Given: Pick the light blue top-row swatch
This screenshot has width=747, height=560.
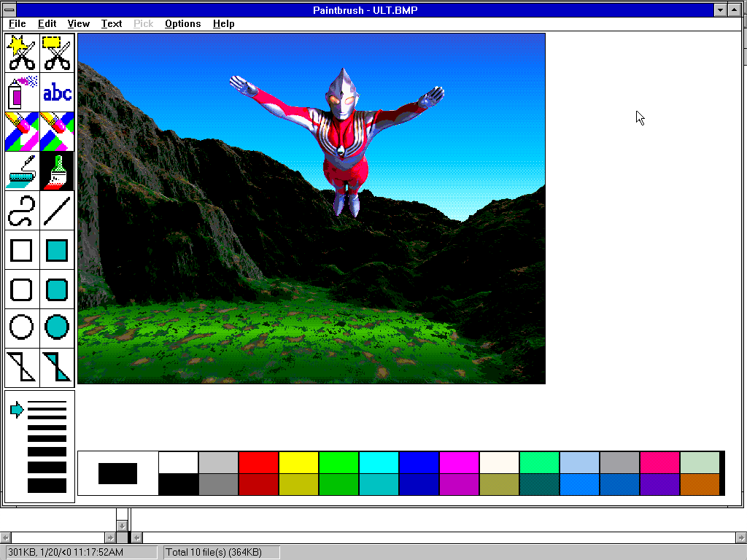Looking at the screenshot, I should pos(579,462).
